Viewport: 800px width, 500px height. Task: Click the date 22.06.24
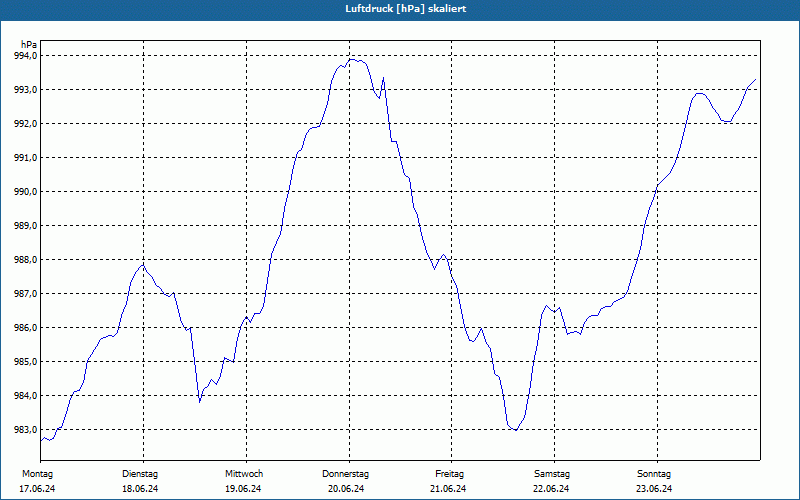551,489
